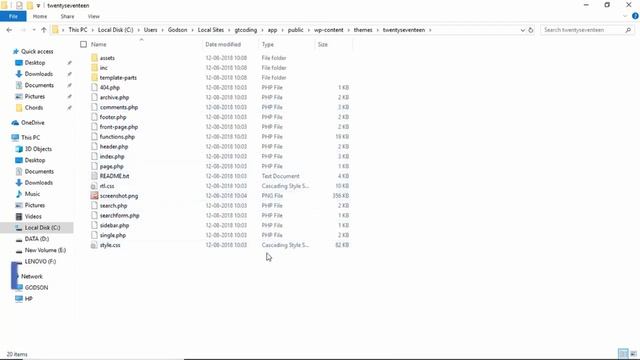
Task: Expand the address bar history dropdown
Action: 522,30
